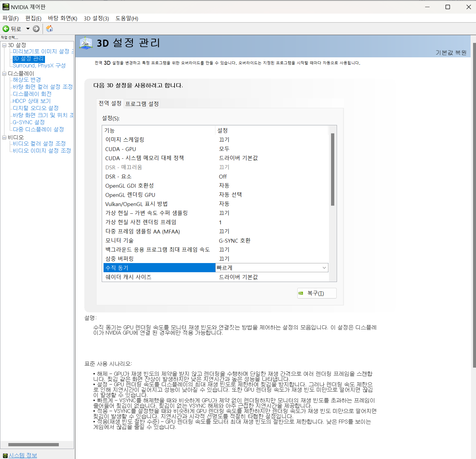This screenshot has height=459, width=476.
Task: Select 가상 현실 – 가변 속도 수퍼 샘플링 row
Action: pyautogui.click(x=216, y=213)
